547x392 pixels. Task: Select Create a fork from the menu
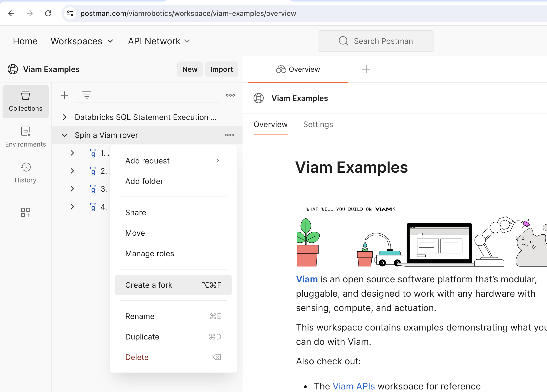(173, 285)
